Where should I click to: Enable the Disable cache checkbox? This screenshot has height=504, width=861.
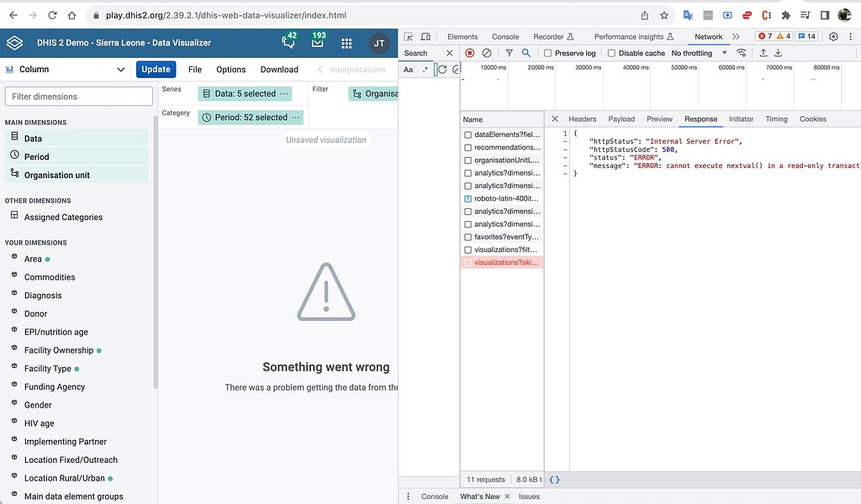(x=612, y=52)
